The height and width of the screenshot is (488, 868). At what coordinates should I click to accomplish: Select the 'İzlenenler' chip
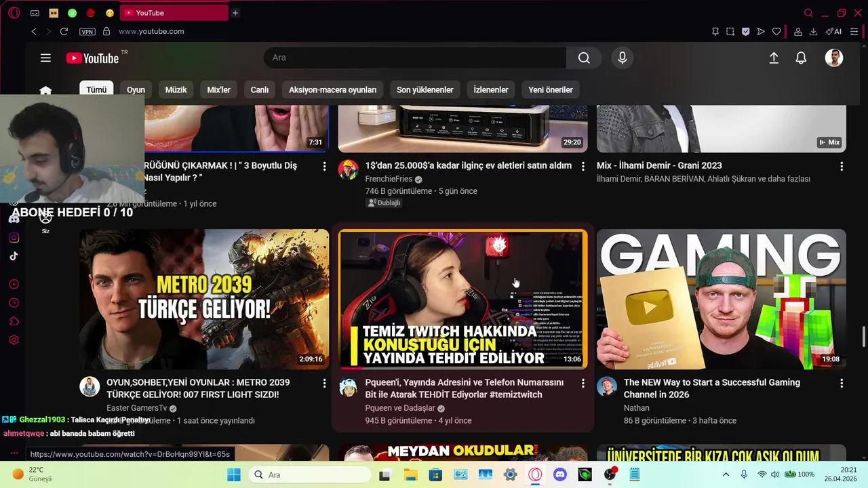click(491, 89)
